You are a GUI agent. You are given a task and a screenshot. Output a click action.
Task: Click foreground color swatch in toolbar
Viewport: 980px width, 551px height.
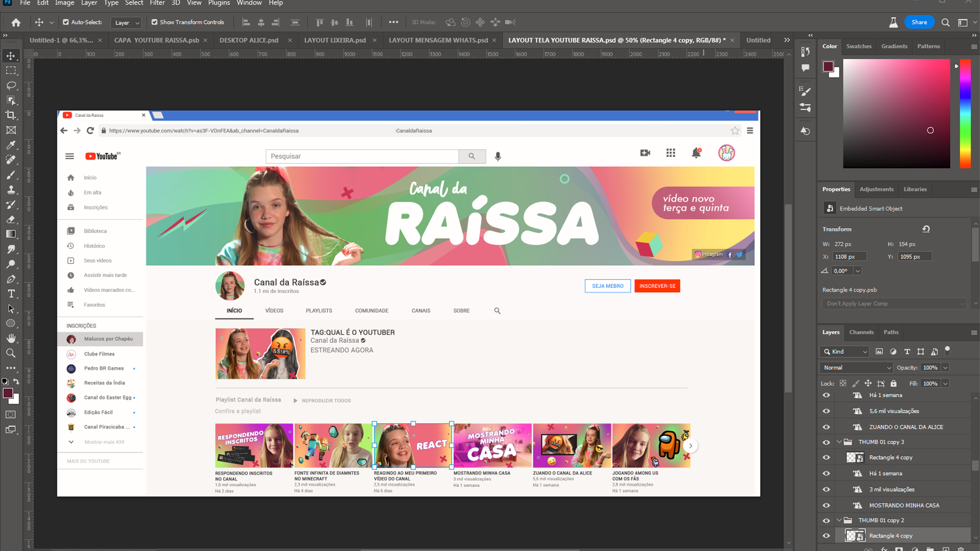(x=8, y=393)
